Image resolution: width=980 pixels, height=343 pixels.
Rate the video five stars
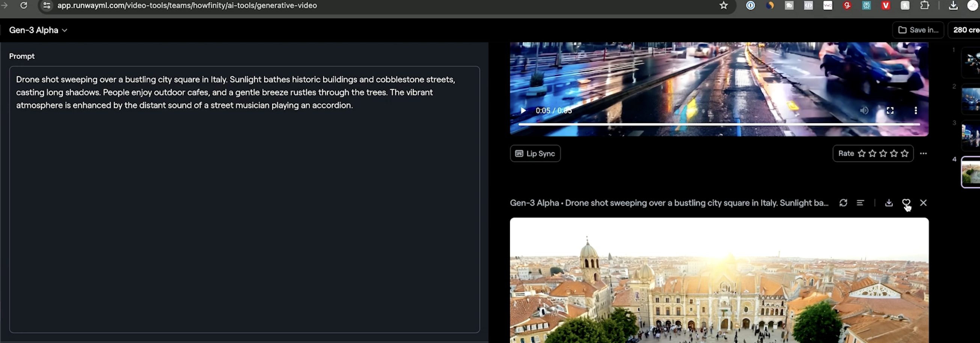click(905, 153)
